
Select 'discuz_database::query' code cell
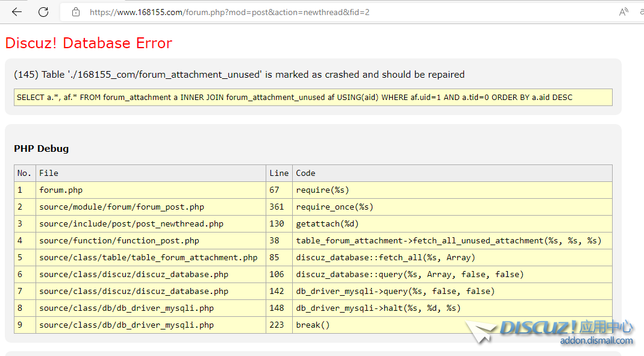[x=452, y=274]
